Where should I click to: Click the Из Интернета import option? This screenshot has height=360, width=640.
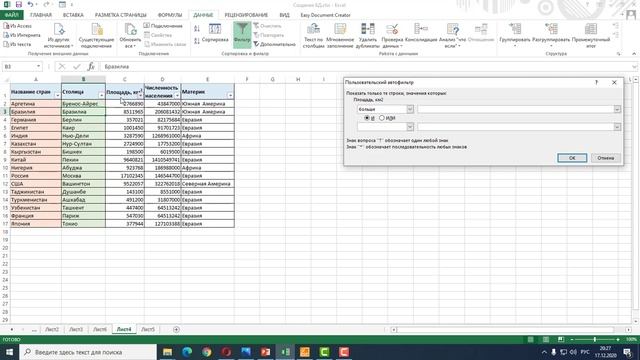coord(22,35)
